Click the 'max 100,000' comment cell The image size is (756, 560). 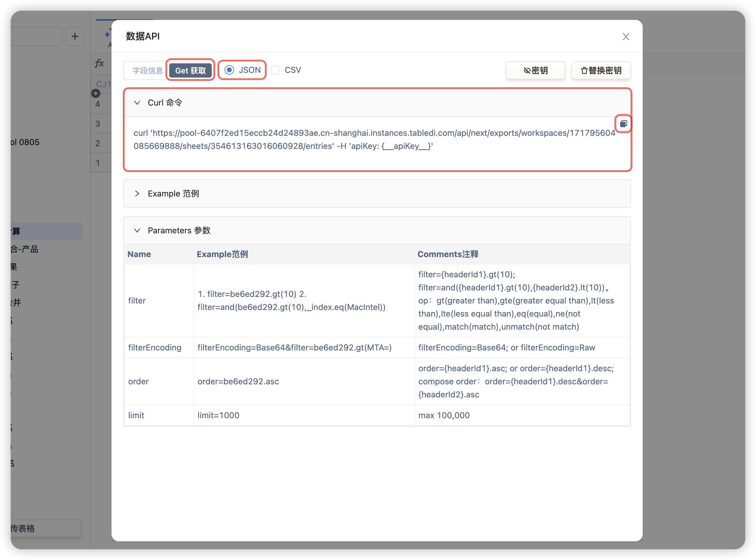(x=522, y=415)
